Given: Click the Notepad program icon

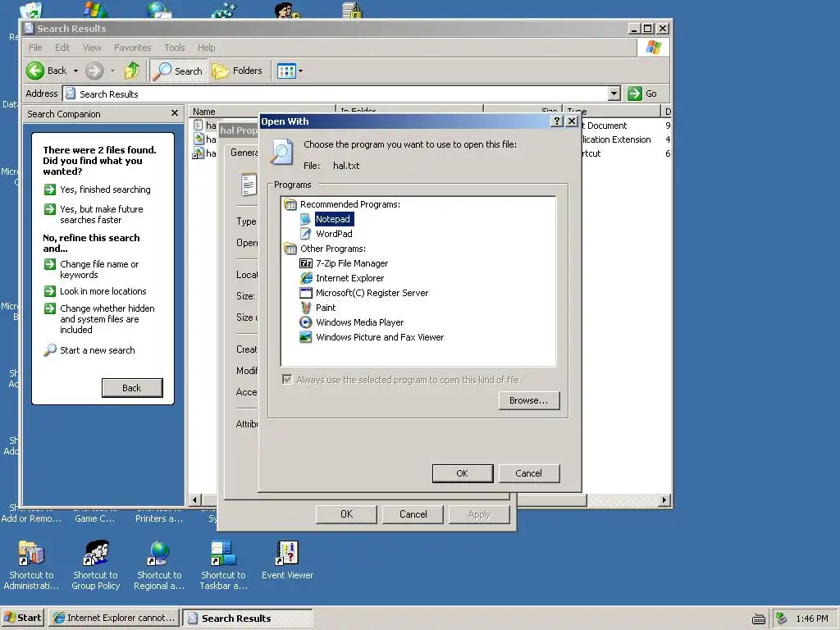Looking at the screenshot, I should coord(305,219).
